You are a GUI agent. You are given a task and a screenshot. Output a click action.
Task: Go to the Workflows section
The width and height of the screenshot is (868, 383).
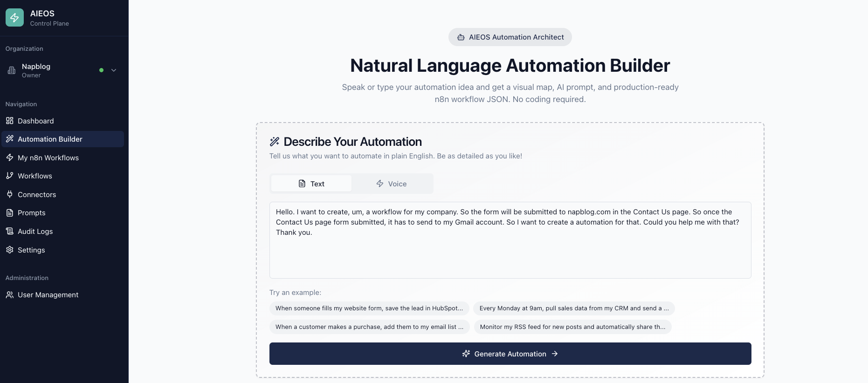coord(63,176)
